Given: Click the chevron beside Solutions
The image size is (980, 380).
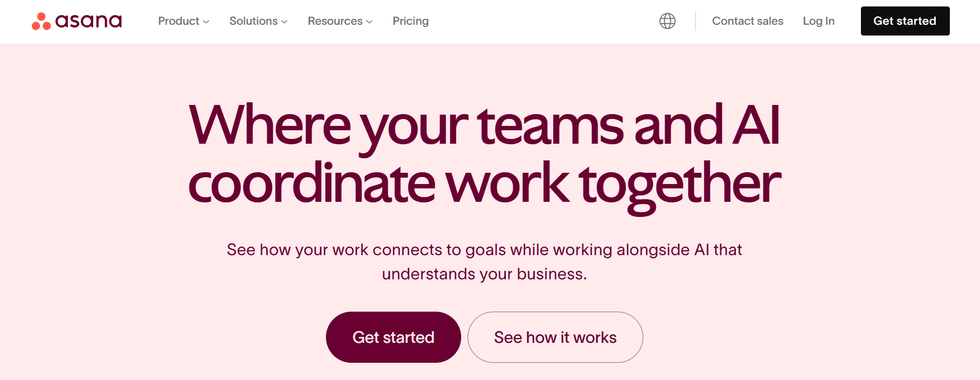Looking at the screenshot, I should pos(284,22).
